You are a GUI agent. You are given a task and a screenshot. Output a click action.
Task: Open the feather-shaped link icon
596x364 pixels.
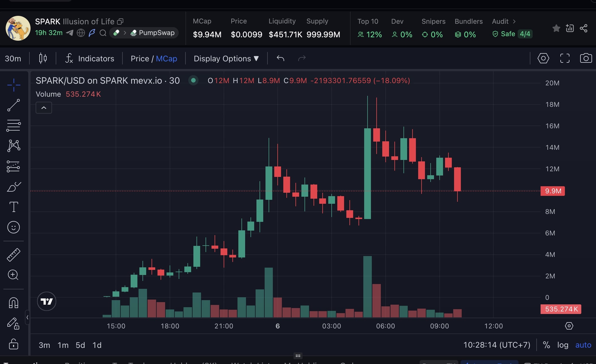coord(92,33)
